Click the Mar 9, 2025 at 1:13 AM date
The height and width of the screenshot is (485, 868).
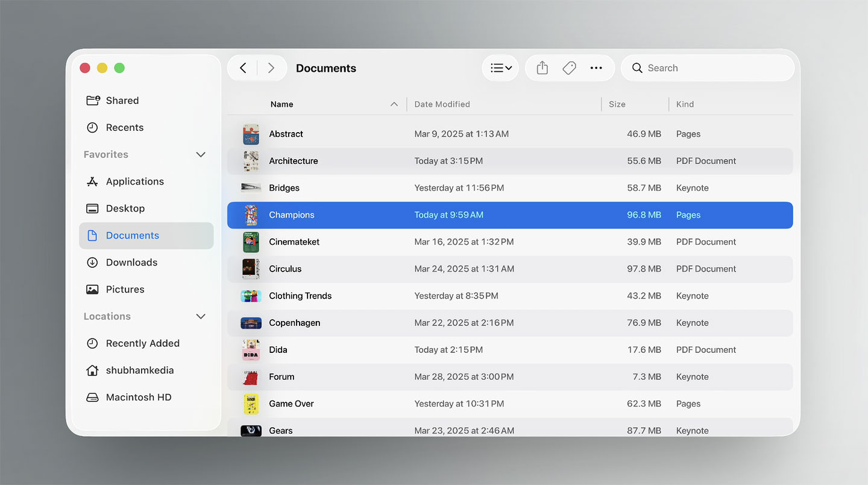[x=461, y=134]
